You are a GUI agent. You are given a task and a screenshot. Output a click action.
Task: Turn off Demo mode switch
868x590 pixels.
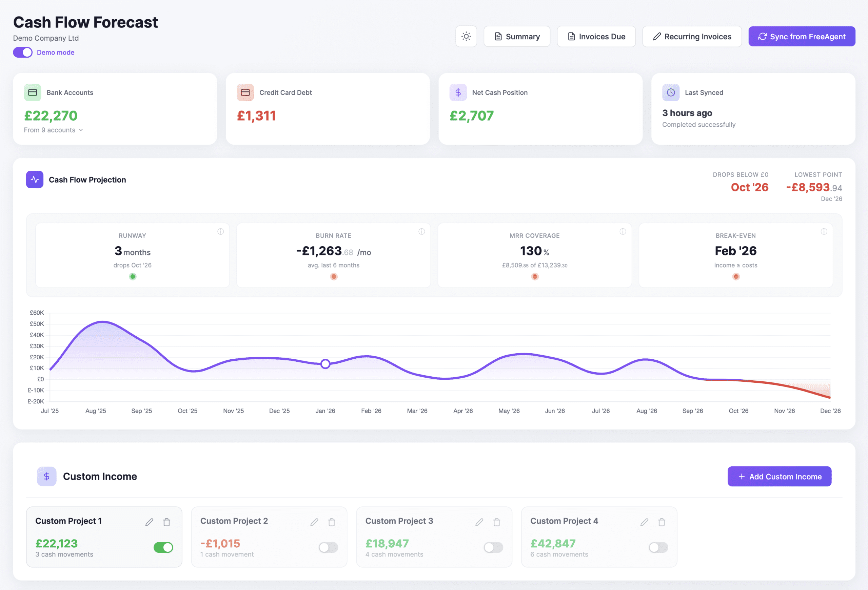tap(23, 52)
